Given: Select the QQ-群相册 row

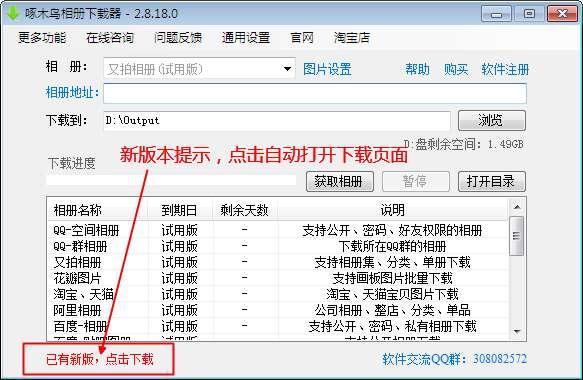Looking at the screenshot, I should pos(278,246).
